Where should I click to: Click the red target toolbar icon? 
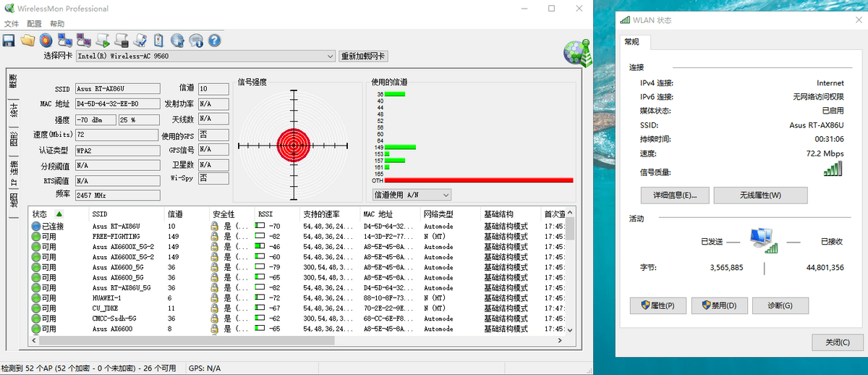pyautogui.click(x=46, y=40)
